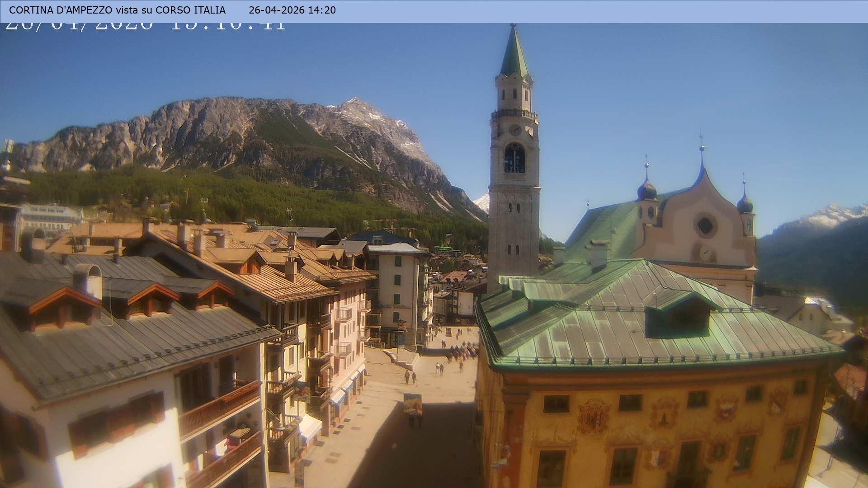
Task: Click the coat of arms fresco on the yellow facade
Action: [x=593, y=416]
